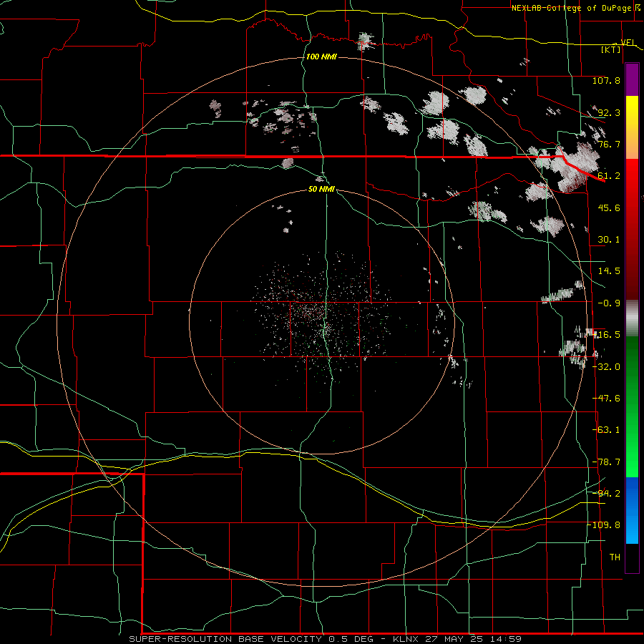Click the 100 NMI range ring label

pyautogui.click(x=321, y=57)
